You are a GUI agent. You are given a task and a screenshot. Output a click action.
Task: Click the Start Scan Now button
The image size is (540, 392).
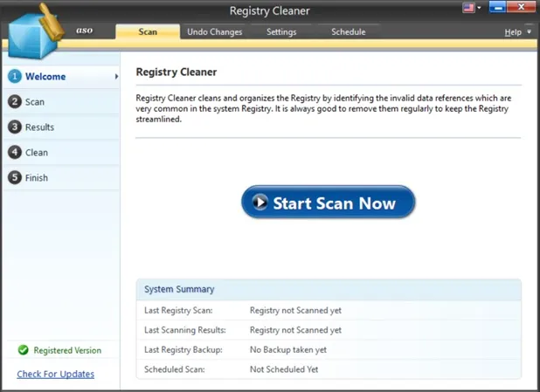[x=329, y=202]
